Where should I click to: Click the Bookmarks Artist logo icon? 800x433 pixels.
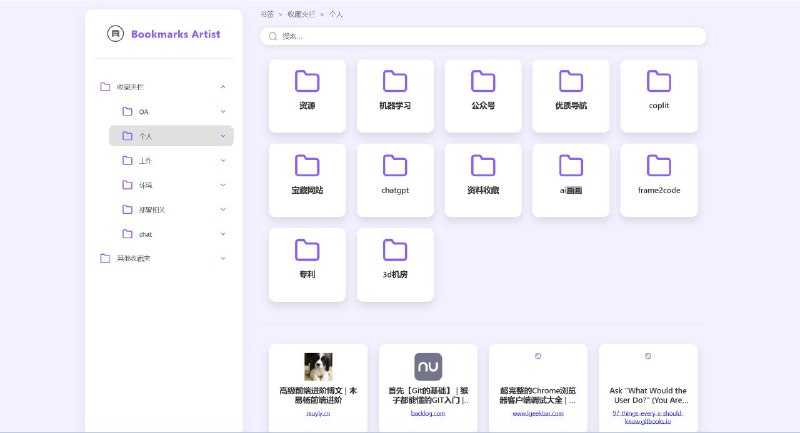pyautogui.click(x=115, y=34)
